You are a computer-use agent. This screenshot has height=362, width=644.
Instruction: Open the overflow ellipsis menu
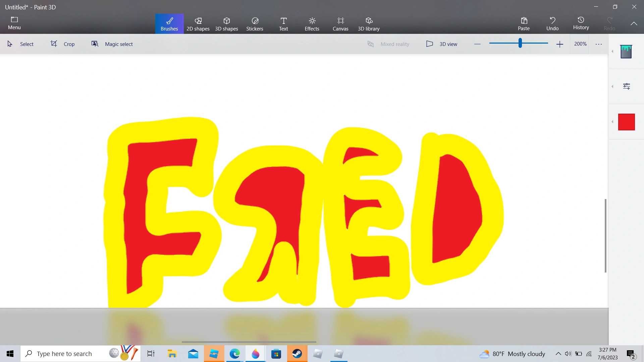[599, 44]
